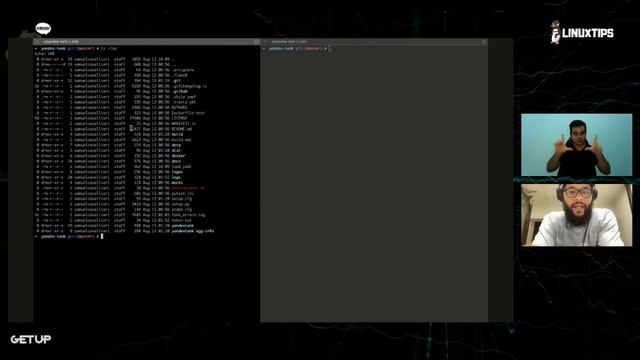The image size is (640, 360).
Task: Click the 'LICENSE' file row
Action: (x=111, y=118)
